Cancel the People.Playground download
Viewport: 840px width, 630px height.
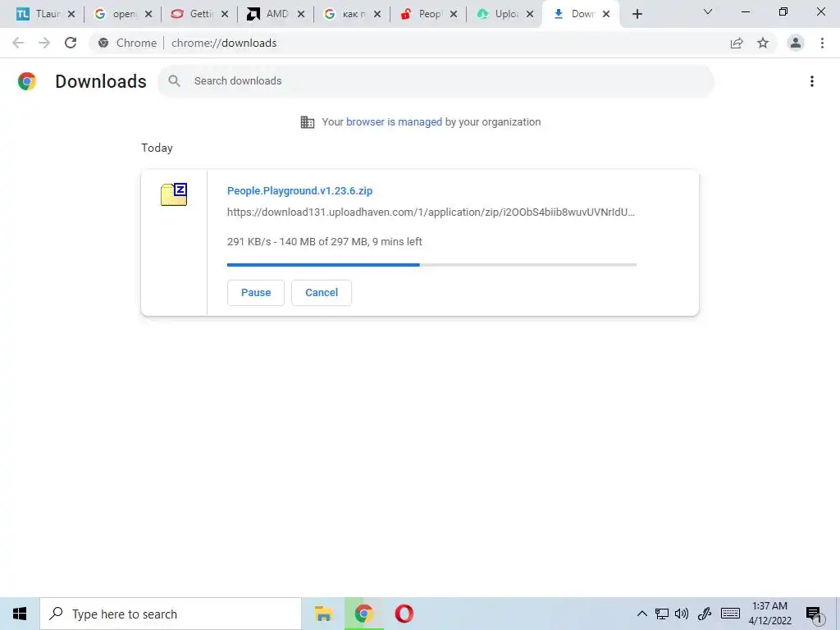pyautogui.click(x=322, y=293)
